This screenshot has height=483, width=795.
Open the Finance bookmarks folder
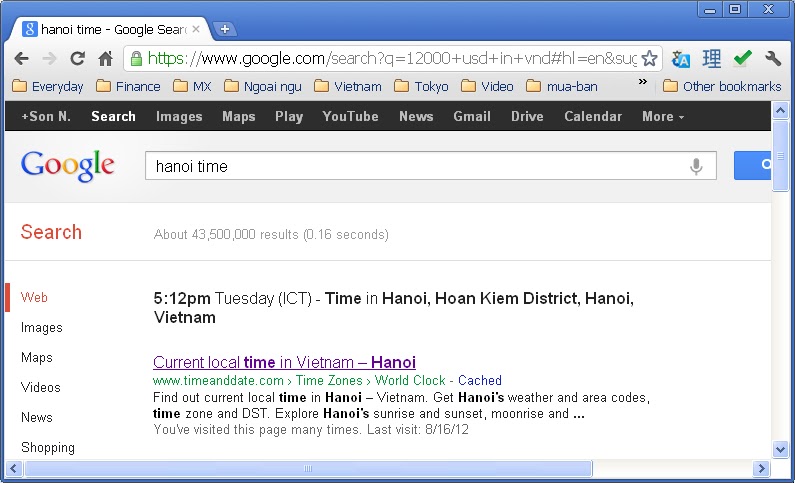pos(128,87)
